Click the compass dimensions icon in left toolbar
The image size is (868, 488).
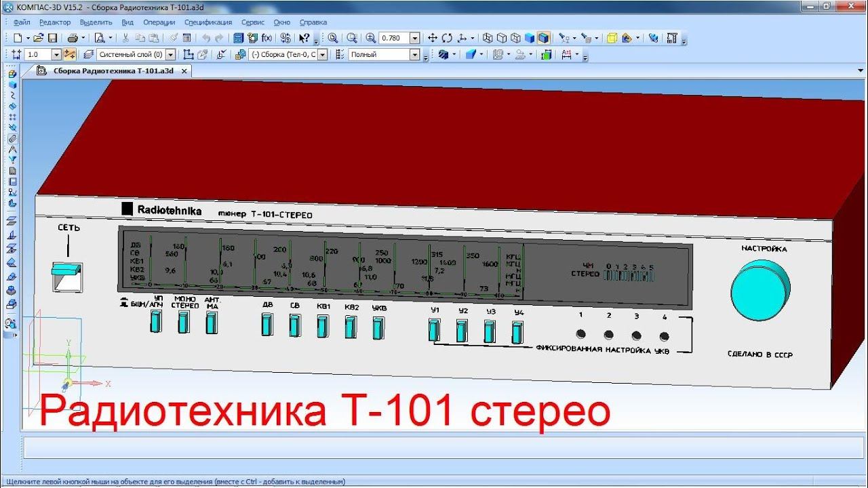12,149
